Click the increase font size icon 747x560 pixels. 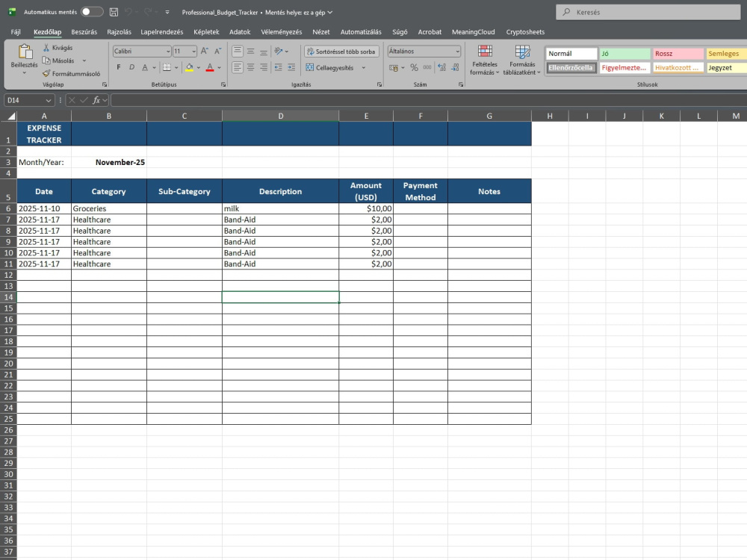205,51
